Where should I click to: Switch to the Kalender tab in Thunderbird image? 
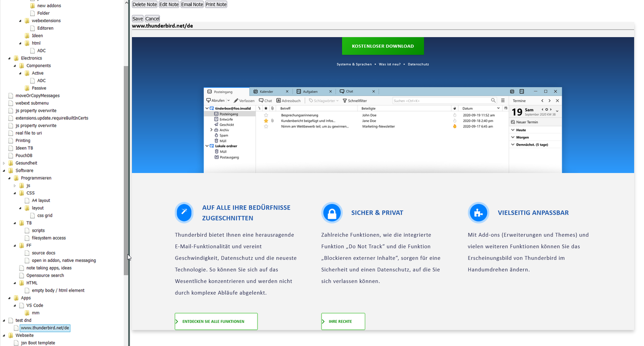click(271, 92)
